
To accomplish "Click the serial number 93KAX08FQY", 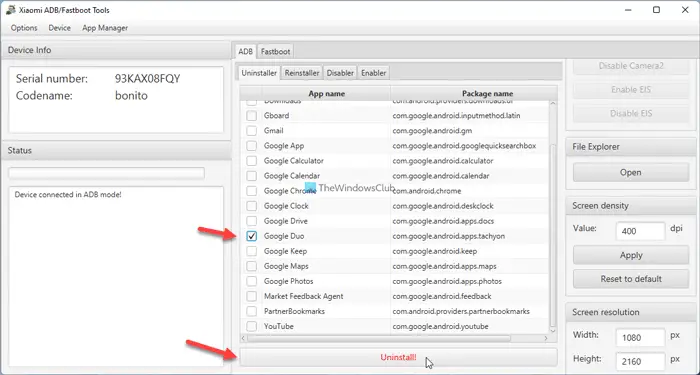I will click(x=148, y=79).
